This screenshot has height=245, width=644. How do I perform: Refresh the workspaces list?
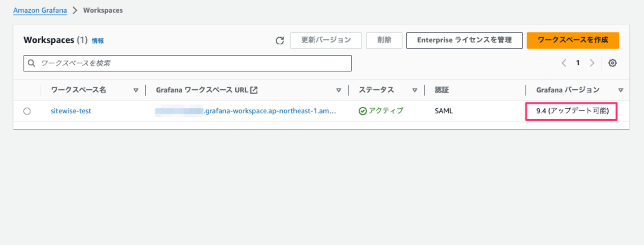(279, 41)
